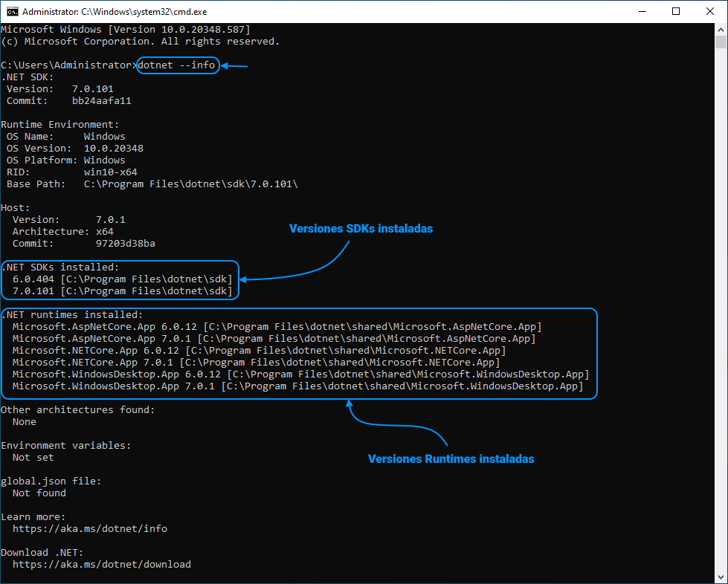
Task: Click the SDK 'Version: 7.0.101' line
Action: pyautogui.click(x=60, y=88)
